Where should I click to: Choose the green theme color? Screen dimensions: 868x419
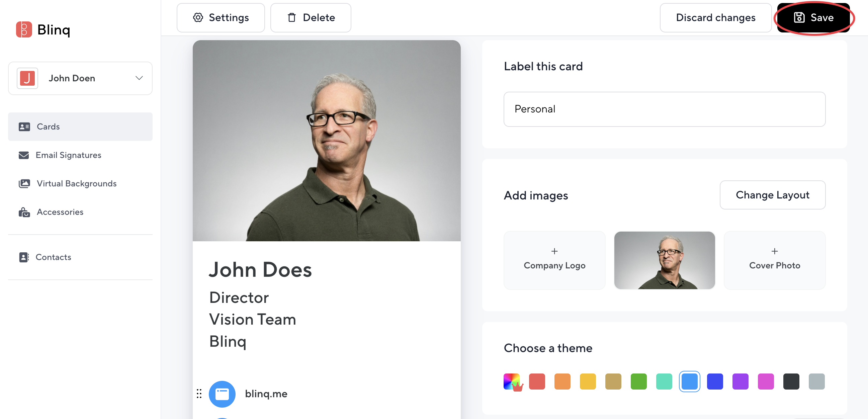coord(639,382)
